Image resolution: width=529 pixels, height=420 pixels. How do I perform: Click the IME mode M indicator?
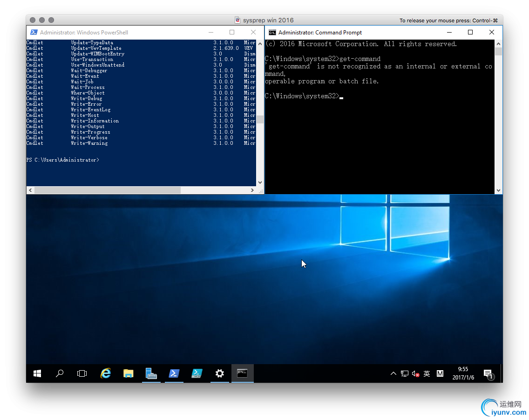click(440, 373)
